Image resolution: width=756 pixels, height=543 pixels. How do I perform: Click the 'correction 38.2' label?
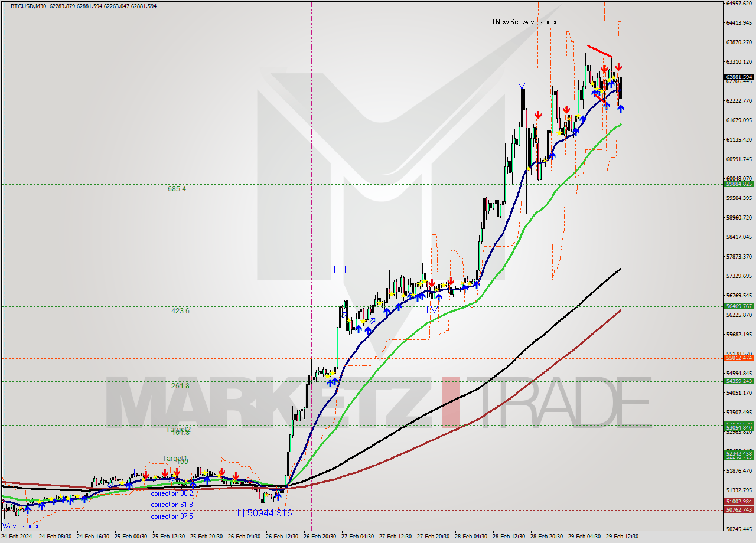(171, 493)
